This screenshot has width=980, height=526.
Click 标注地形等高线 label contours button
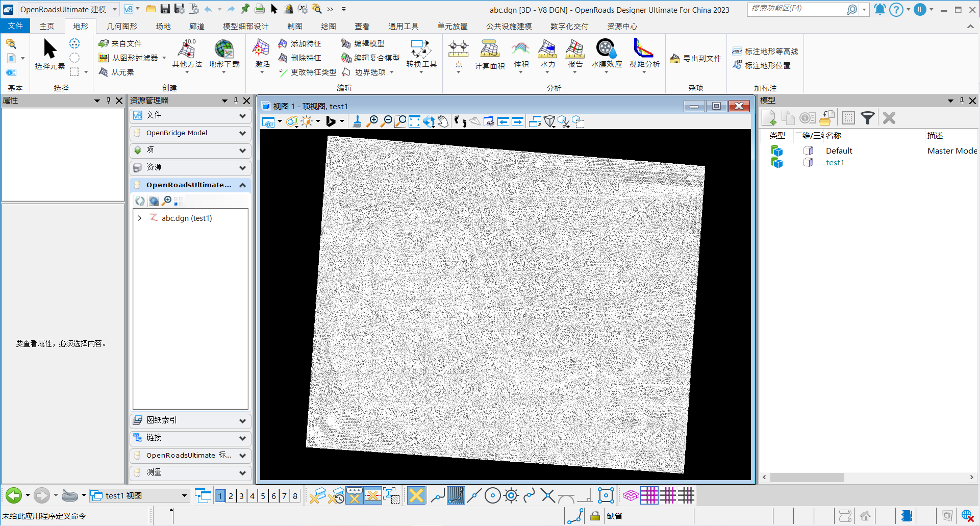pos(765,52)
